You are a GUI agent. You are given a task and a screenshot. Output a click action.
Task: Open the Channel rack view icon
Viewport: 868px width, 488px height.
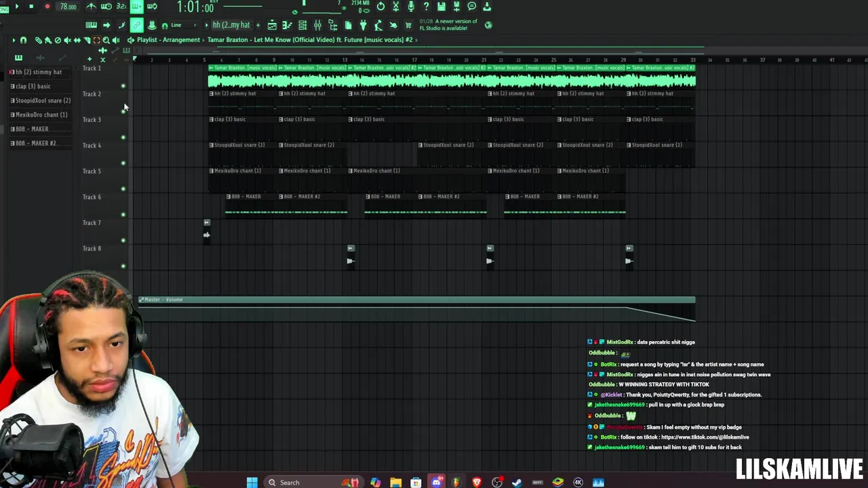click(302, 26)
